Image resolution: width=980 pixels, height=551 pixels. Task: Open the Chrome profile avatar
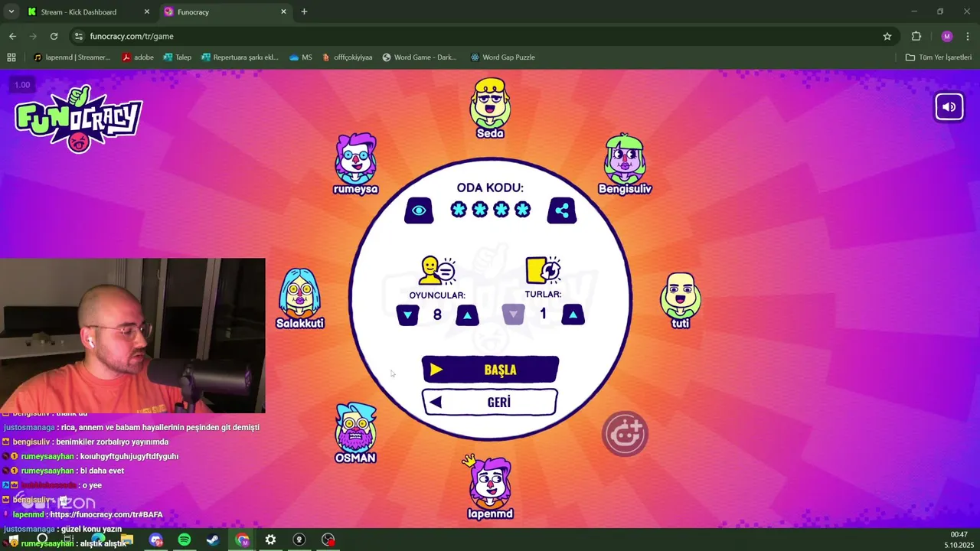(947, 36)
